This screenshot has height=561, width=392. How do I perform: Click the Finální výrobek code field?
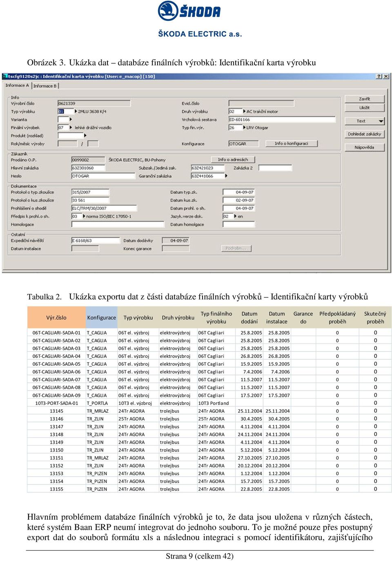tap(64, 128)
